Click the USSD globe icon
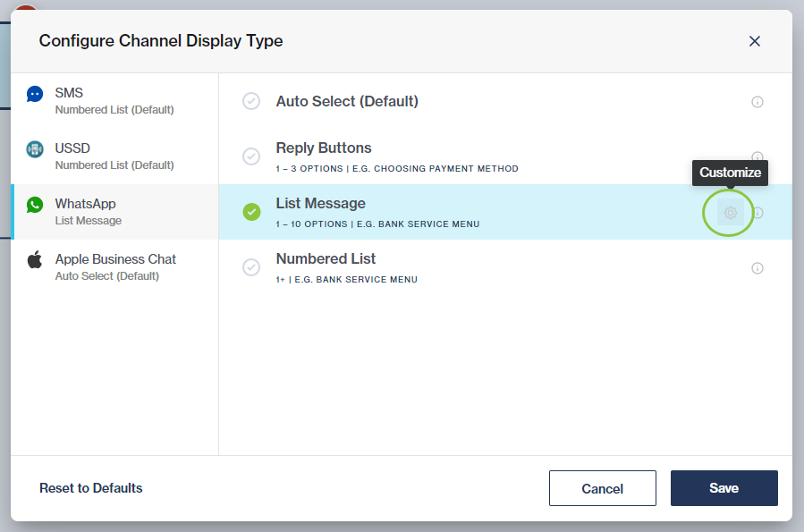This screenshot has width=804, height=532. pos(34,148)
